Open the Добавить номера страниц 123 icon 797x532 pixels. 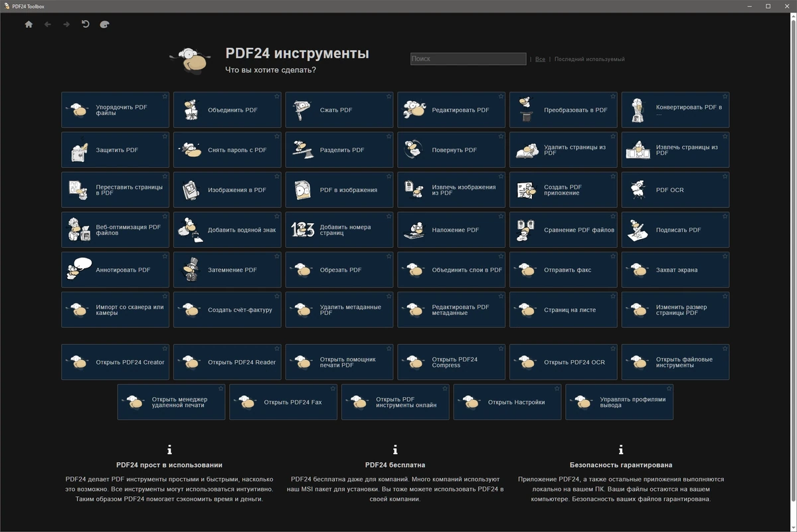303,230
